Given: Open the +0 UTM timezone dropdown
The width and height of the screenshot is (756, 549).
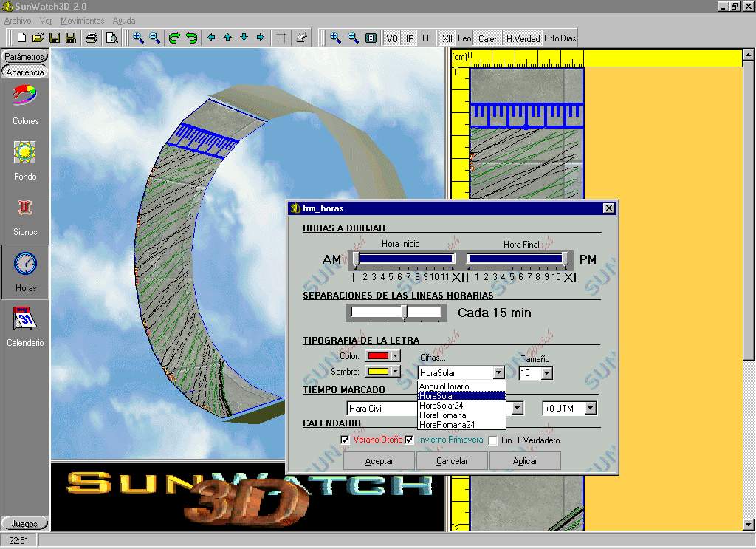Looking at the screenshot, I should coord(590,409).
